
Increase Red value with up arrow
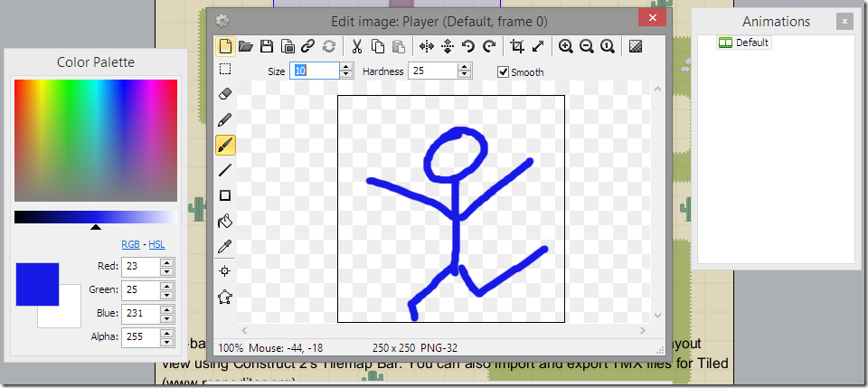tap(166, 262)
